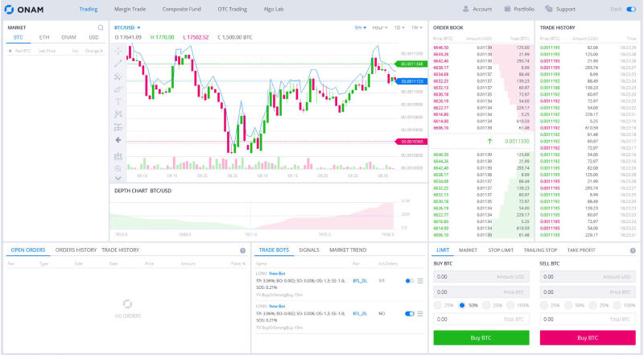Screen dimensions: 644x355
Task: Click the Sell BTC Amount USD field
Action: pos(588,277)
